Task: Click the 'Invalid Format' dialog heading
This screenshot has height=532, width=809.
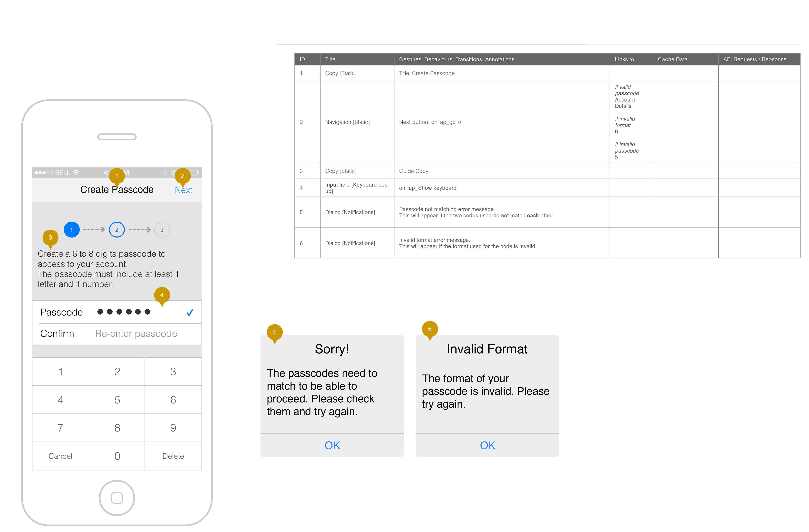Action: [x=487, y=349]
